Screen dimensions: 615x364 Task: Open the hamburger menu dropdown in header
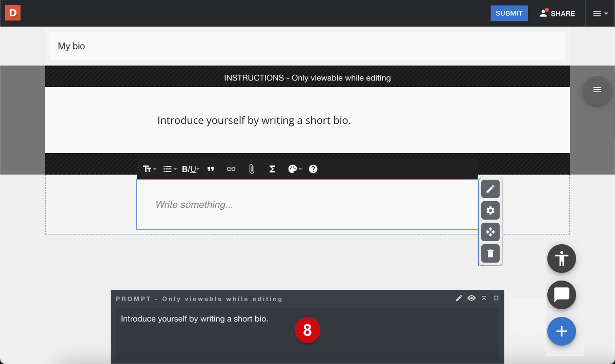click(600, 14)
